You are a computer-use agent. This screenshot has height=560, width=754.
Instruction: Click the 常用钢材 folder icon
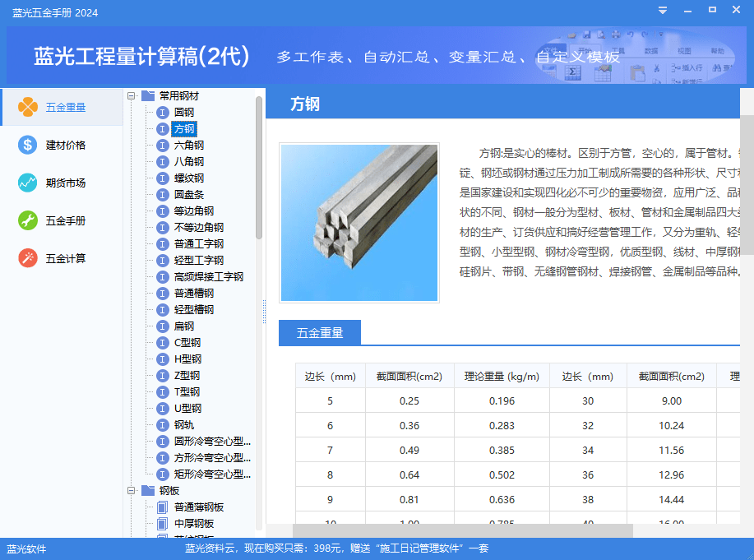(x=147, y=95)
